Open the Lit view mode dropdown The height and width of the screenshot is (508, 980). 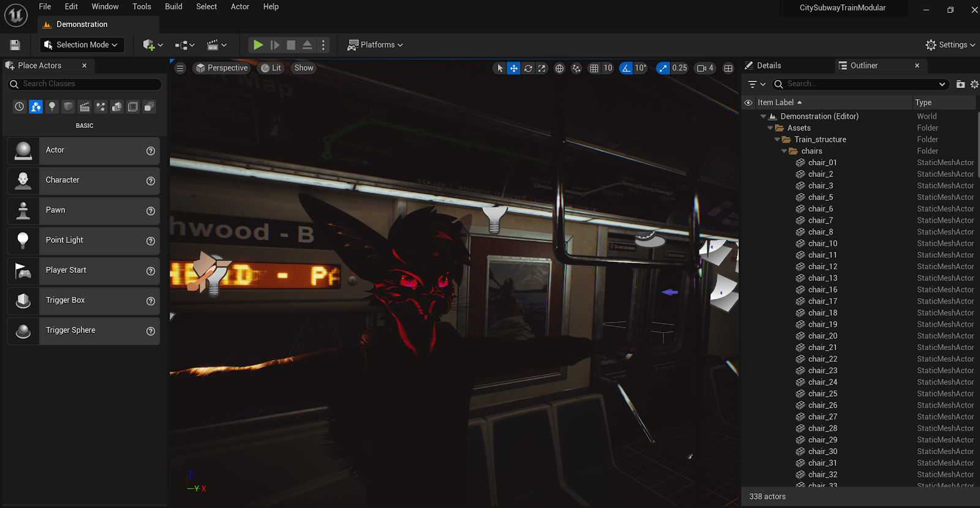coord(271,68)
